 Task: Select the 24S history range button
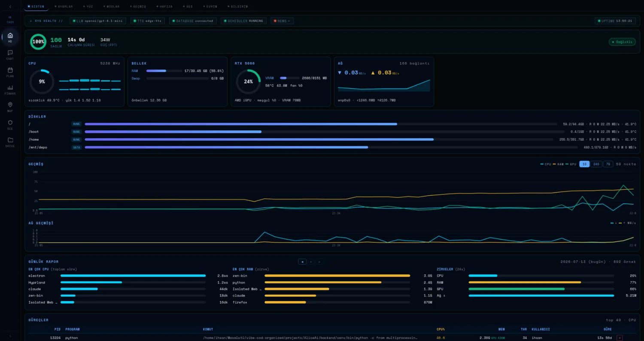[x=596, y=164]
